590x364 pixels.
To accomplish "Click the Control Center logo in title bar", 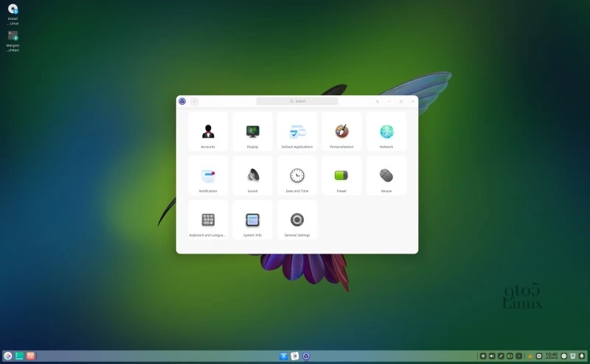I will (x=182, y=101).
